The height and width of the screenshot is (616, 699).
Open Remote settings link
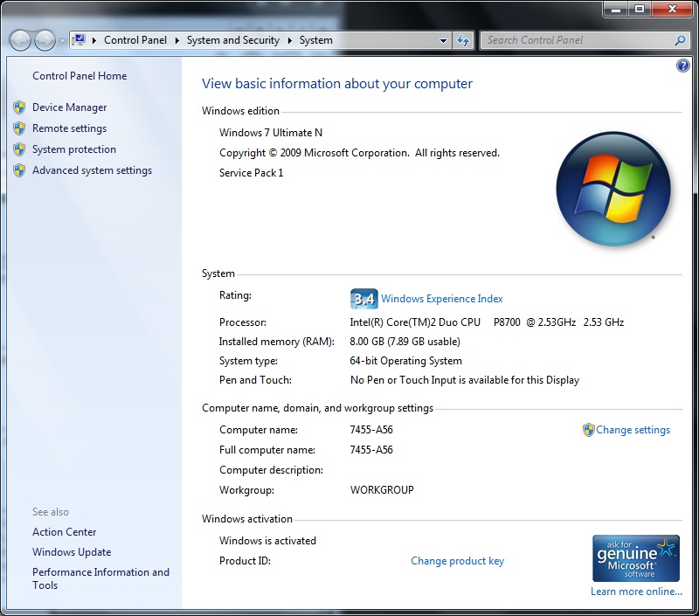point(69,128)
